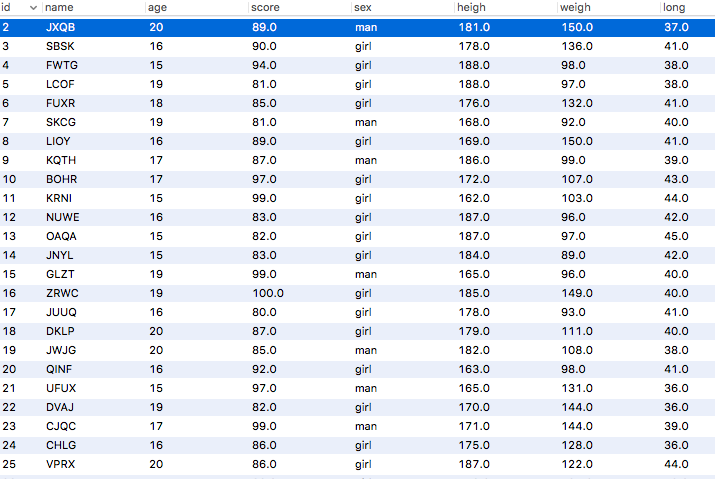The height and width of the screenshot is (479, 715).
Task: Click score 92.0 in QINF row
Action: pos(264,370)
